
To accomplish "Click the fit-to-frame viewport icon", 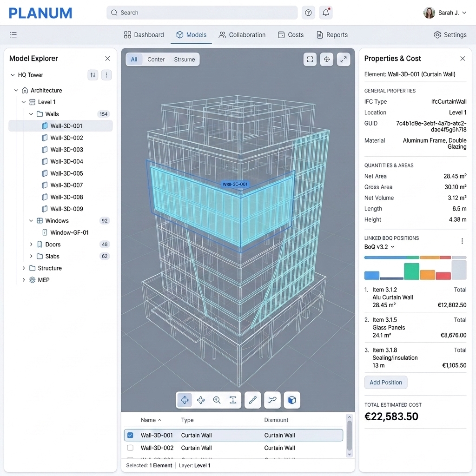I will 310,59.
